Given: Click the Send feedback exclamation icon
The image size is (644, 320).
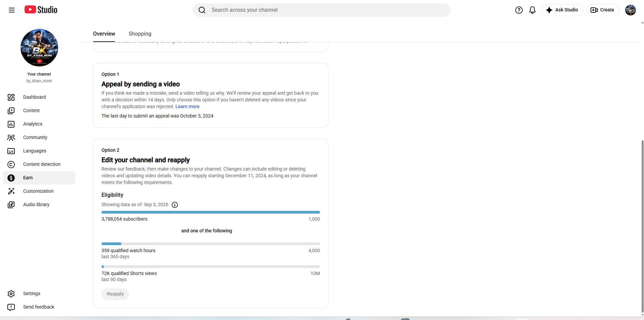Looking at the screenshot, I should [x=11, y=307].
